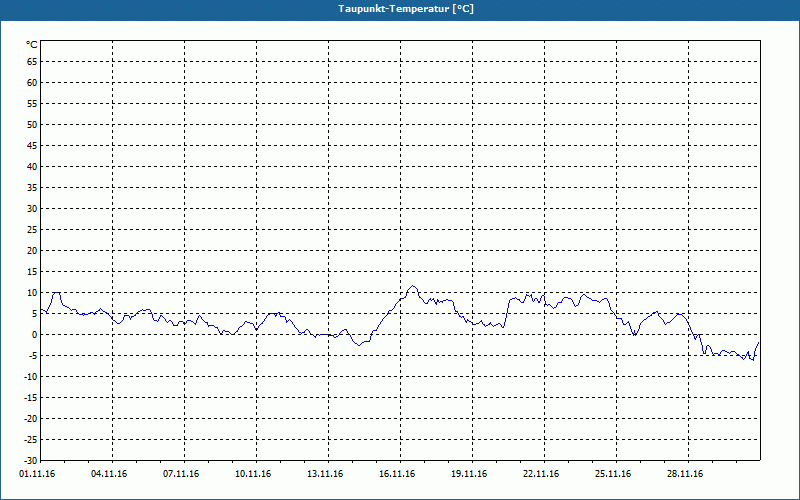Click the °C unit label atop the y-axis
This screenshot has height=500, width=800.
[x=31, y=45]
